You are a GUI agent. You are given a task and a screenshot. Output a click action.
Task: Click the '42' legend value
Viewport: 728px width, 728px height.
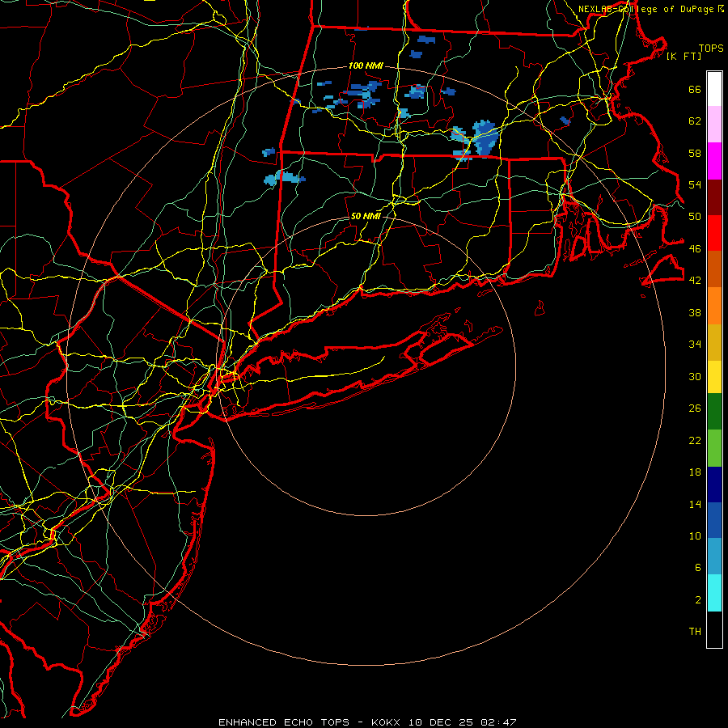tap(695, 281)
